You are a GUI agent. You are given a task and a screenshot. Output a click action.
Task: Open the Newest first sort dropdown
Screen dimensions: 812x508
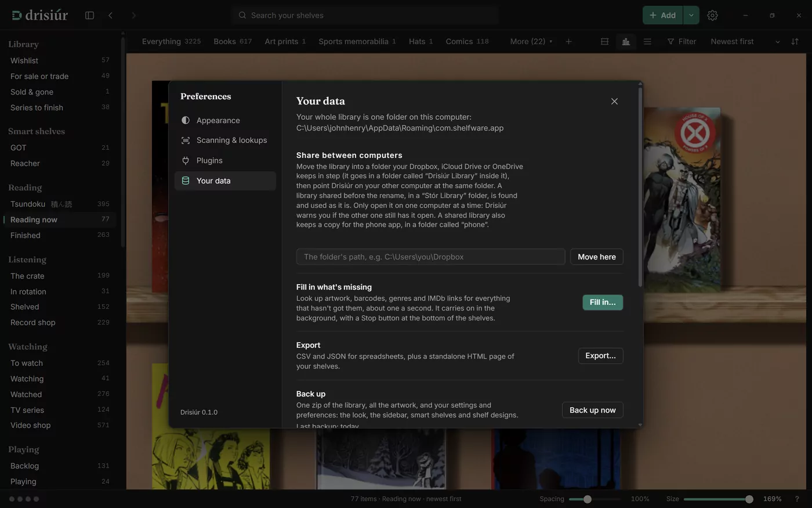click(x=745, y=41)
